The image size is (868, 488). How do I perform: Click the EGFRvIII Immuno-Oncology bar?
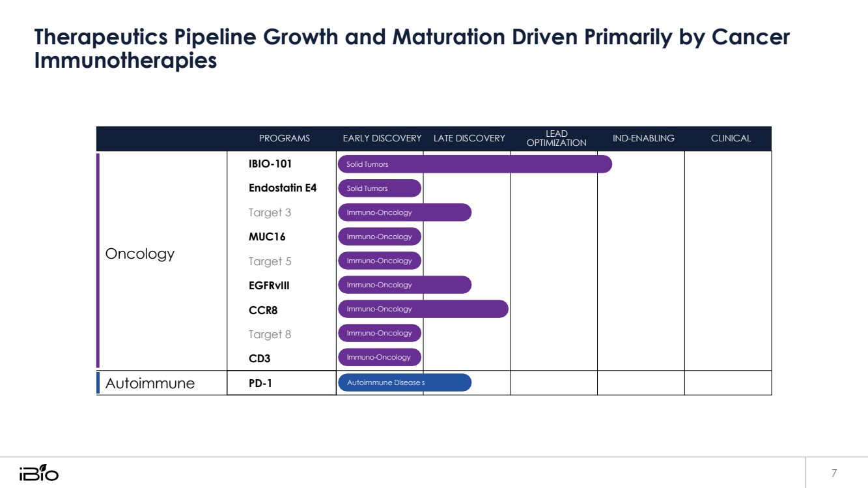point(404,285)
